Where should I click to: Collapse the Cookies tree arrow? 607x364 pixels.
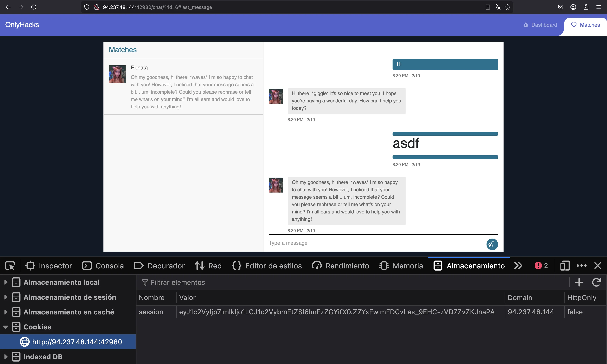click(x=6, y=327)
